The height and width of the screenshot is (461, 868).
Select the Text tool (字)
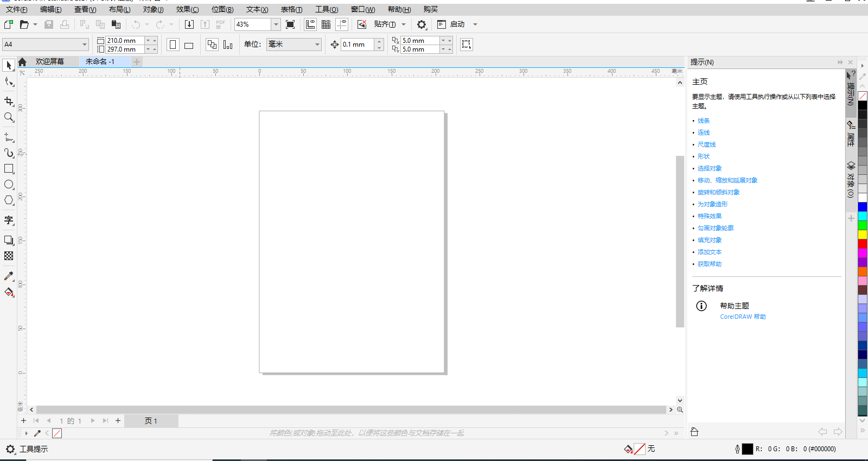9,220
